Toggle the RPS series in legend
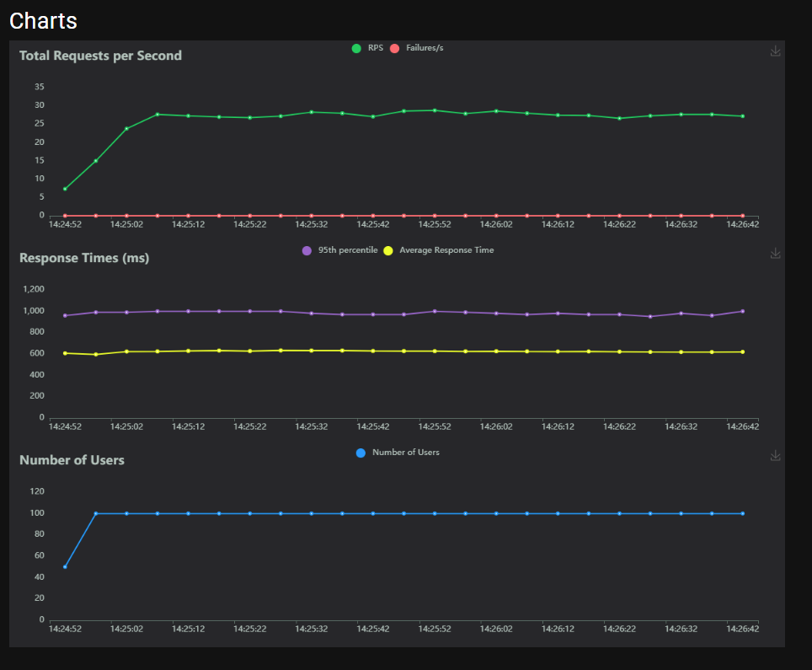Screen dimensions: 812x670 (x=367, y=48)
